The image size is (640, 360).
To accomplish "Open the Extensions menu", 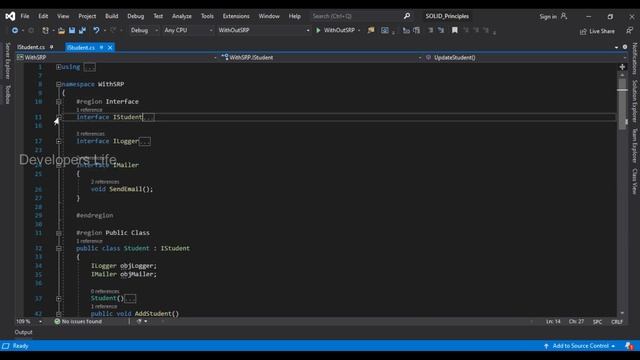I will [x=236, y=16].
